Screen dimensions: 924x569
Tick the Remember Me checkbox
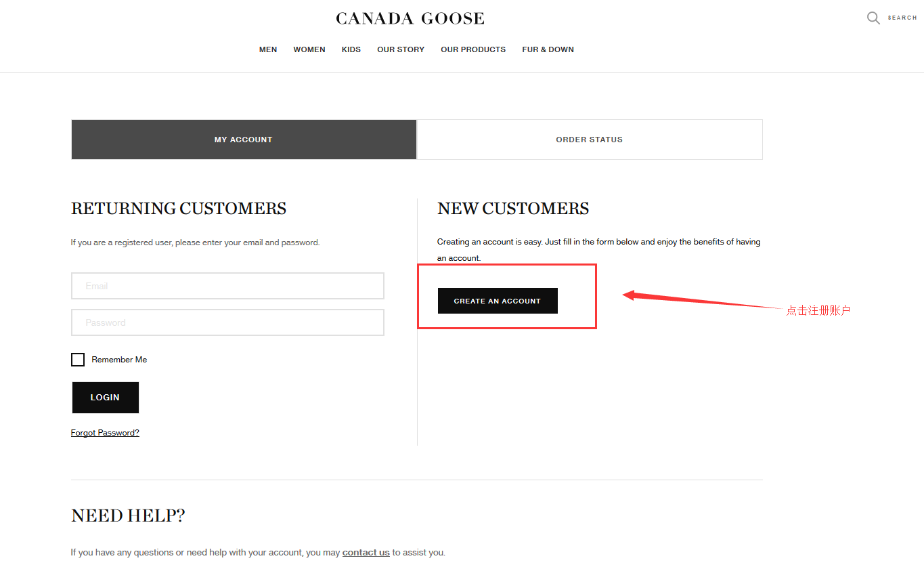78,360
